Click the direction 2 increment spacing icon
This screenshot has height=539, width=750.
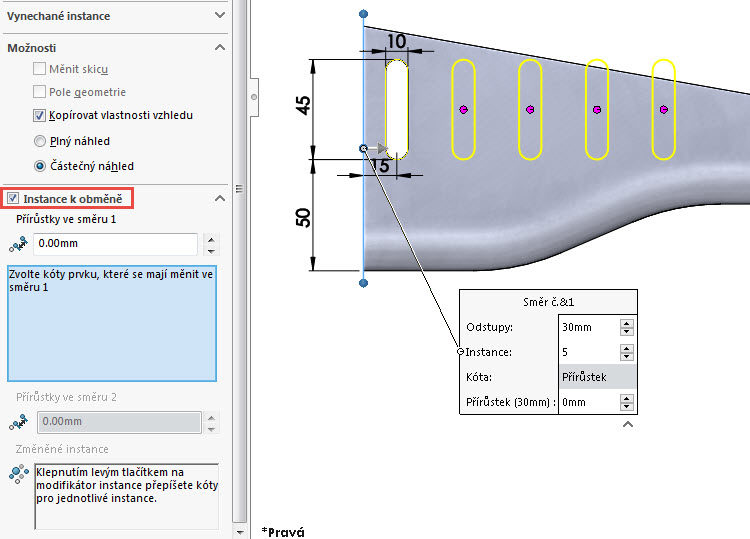tap(18, 422)
